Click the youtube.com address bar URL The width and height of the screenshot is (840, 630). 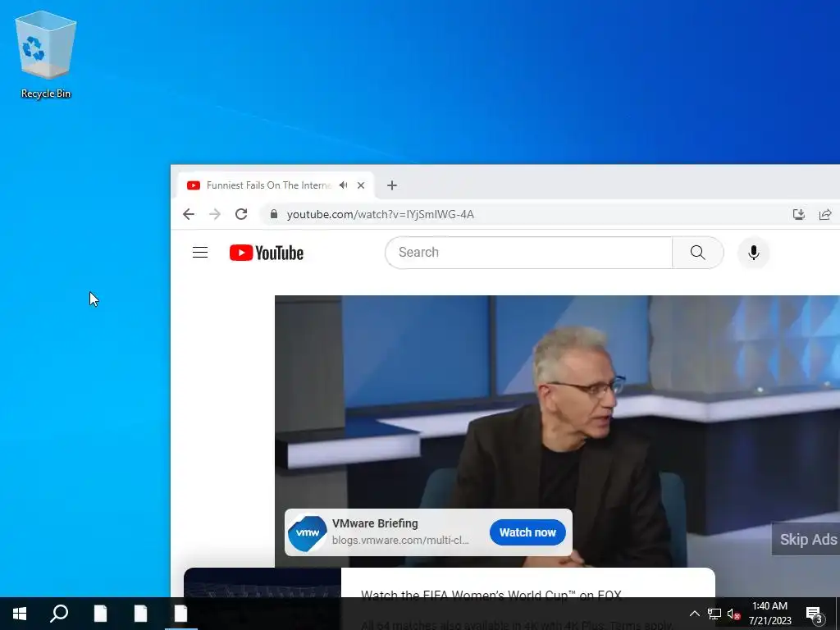click(381, 214)
